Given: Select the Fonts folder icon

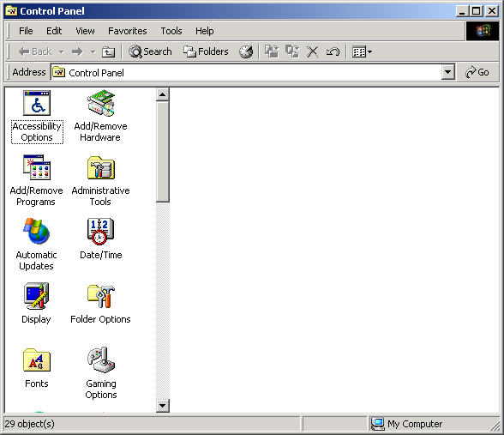Looking at the screenshot, I should 37,360.
